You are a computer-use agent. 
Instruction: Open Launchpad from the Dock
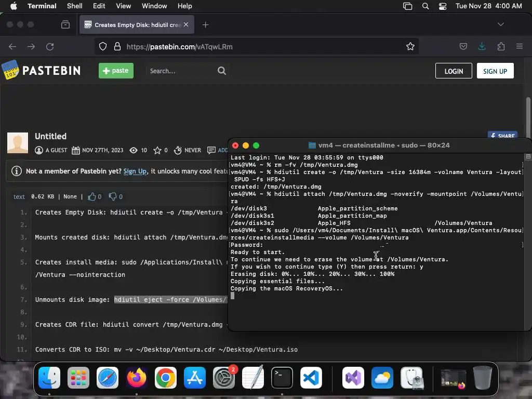78,378
